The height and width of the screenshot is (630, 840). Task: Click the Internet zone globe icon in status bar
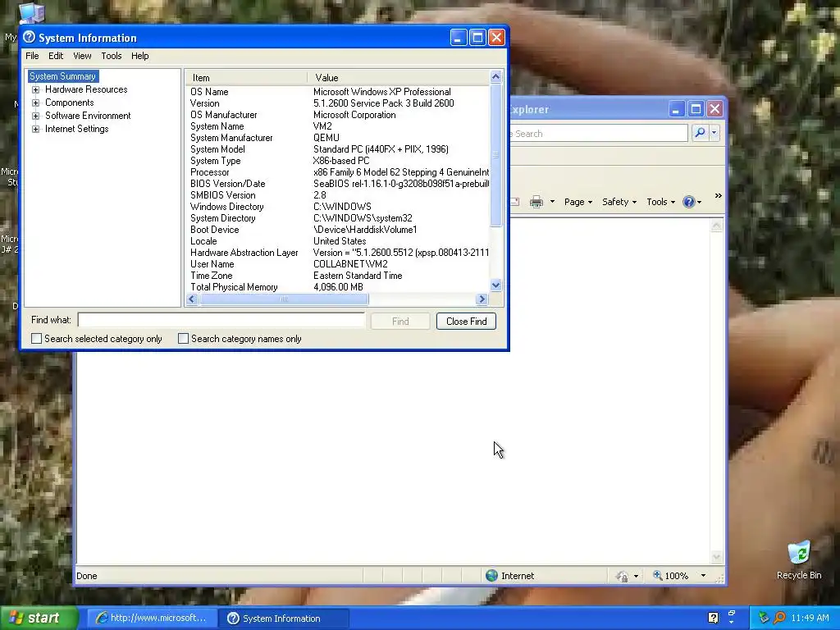pyautogui.click(x=491, y=576)
